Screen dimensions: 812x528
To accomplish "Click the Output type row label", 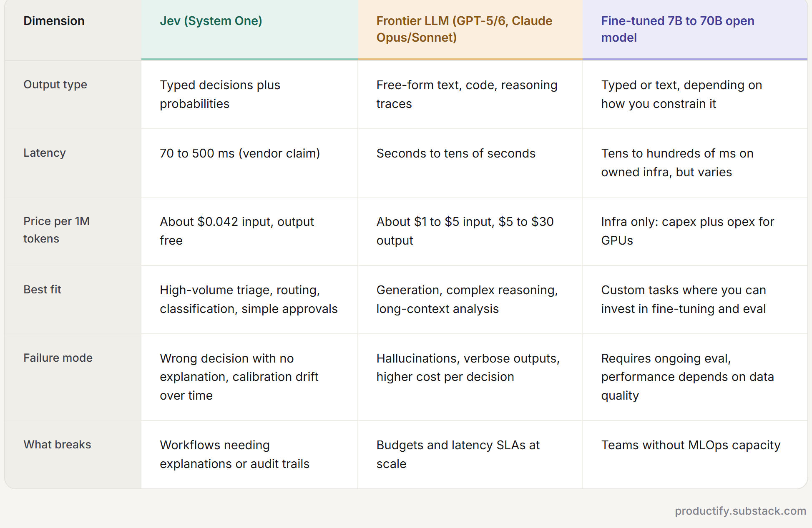I will (55, 85).
